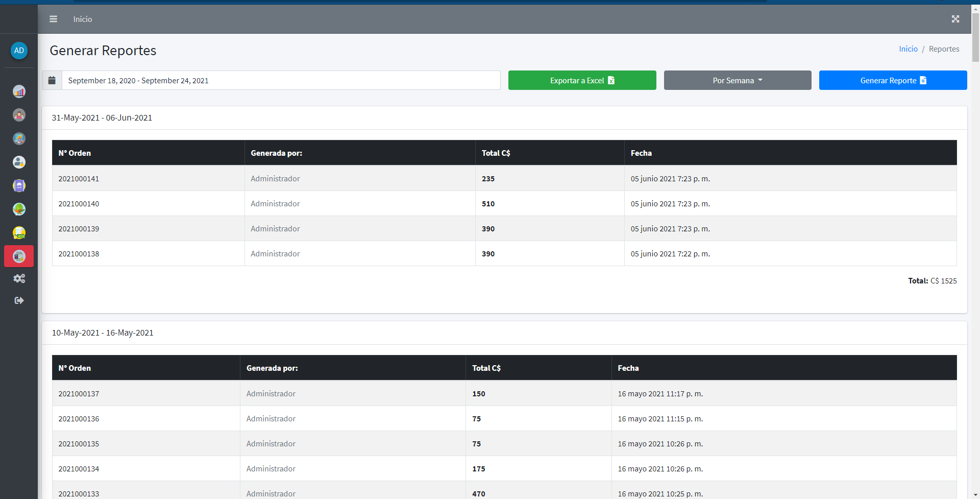The image size is (980, 499).
Task: Click the logout icon in sidebar
Action: (x=19, y=300)
